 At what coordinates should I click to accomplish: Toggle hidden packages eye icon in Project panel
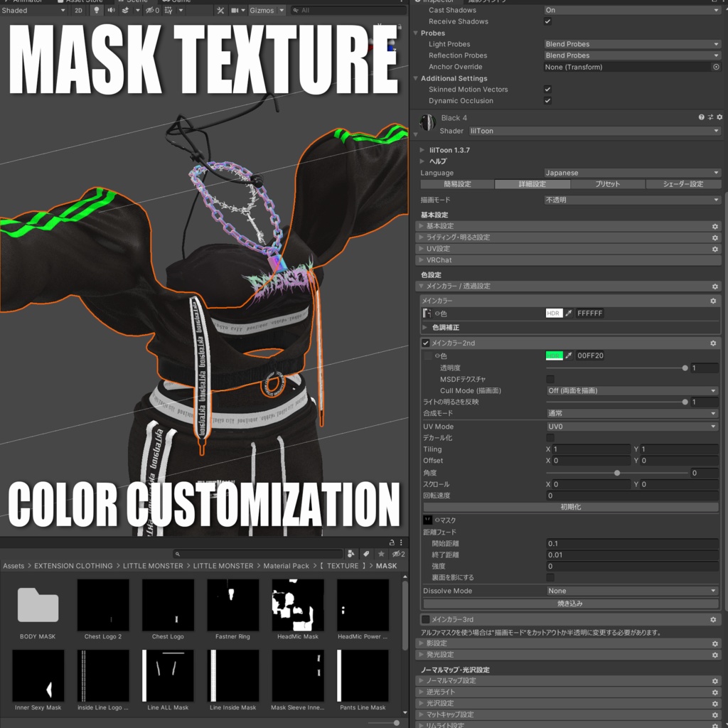point(398,554)
